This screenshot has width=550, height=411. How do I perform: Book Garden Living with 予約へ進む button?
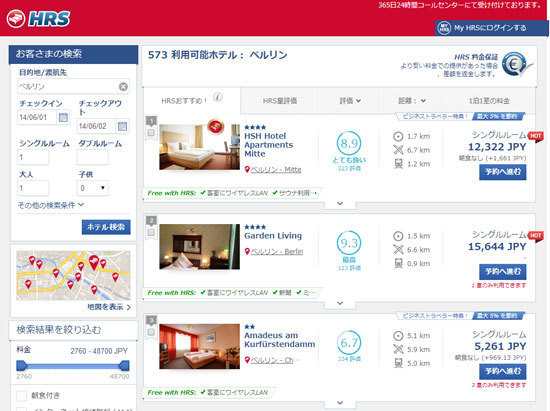503,272
